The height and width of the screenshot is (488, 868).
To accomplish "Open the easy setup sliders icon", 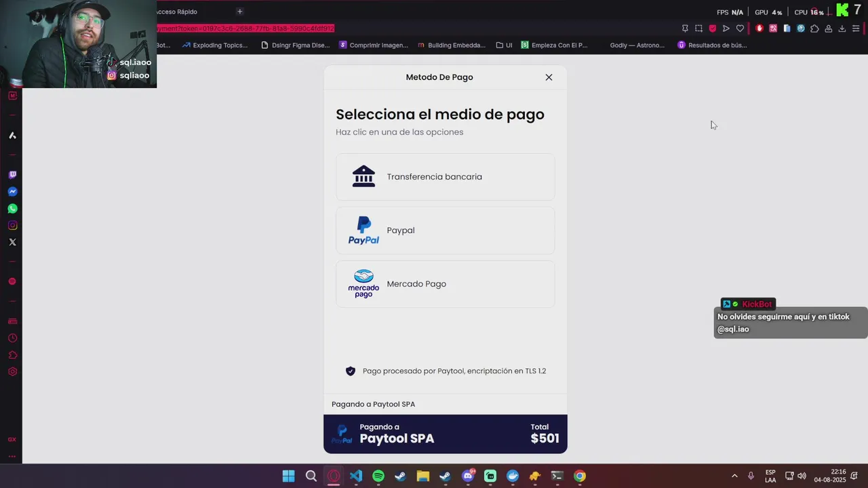I will coord(856,28).
